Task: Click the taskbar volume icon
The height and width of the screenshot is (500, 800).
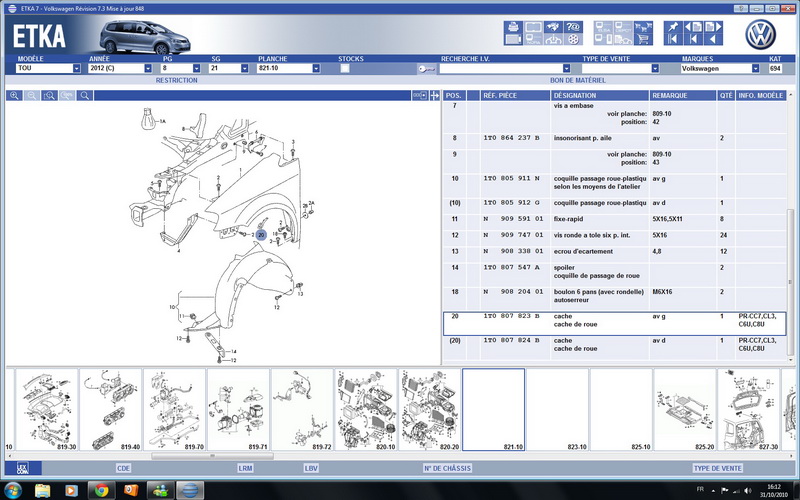Action: pos(747,490)
